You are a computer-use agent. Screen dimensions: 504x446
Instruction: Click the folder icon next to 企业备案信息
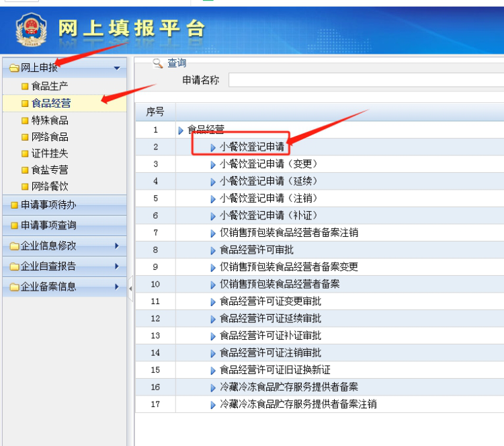pyautogui.click(x=14, y=287)
